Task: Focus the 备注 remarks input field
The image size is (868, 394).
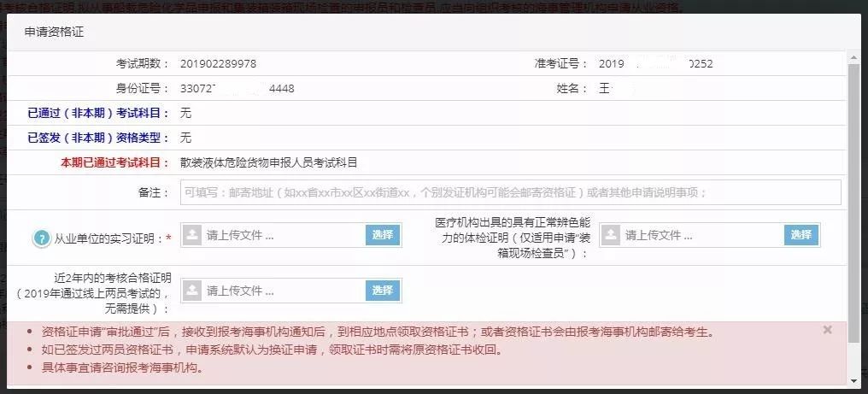Action: click(x=510, y=192)
